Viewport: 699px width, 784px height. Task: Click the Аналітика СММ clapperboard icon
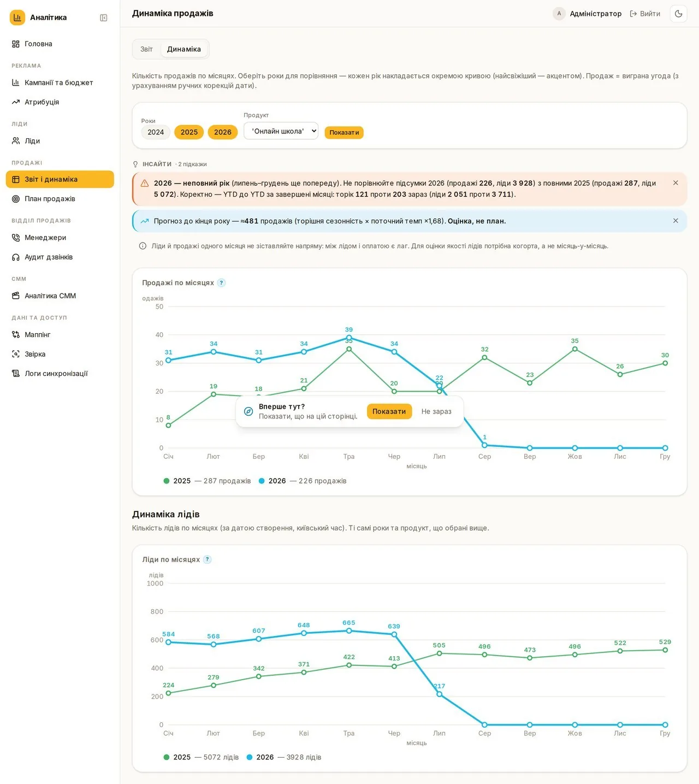16,296
